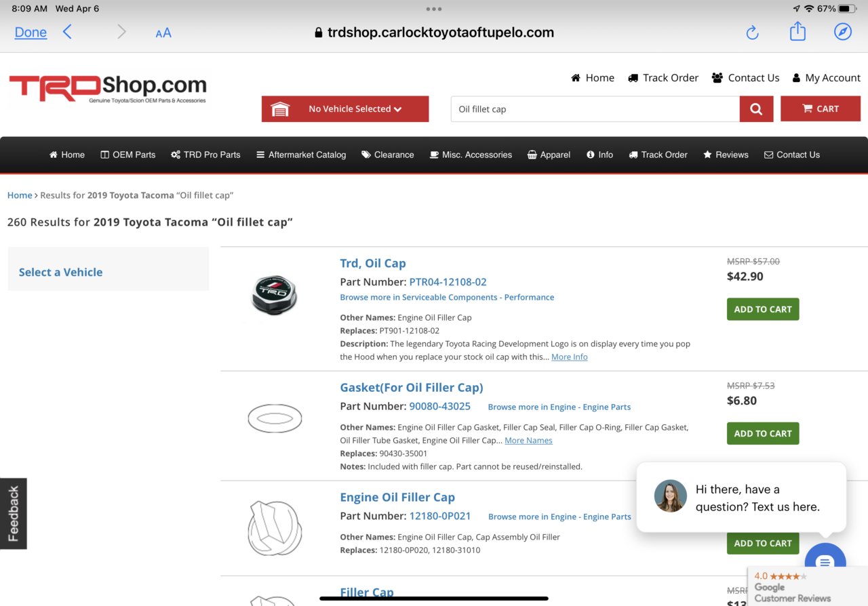The image size is (868, 606).
Task: Open Contact Us in top header
Action: click(x=745, y=78)
